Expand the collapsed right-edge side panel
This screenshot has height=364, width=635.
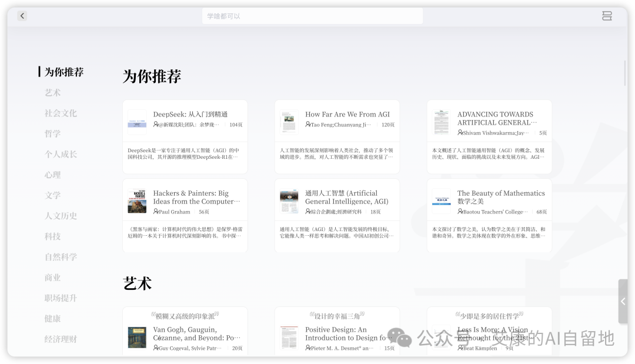pos(623,301)
